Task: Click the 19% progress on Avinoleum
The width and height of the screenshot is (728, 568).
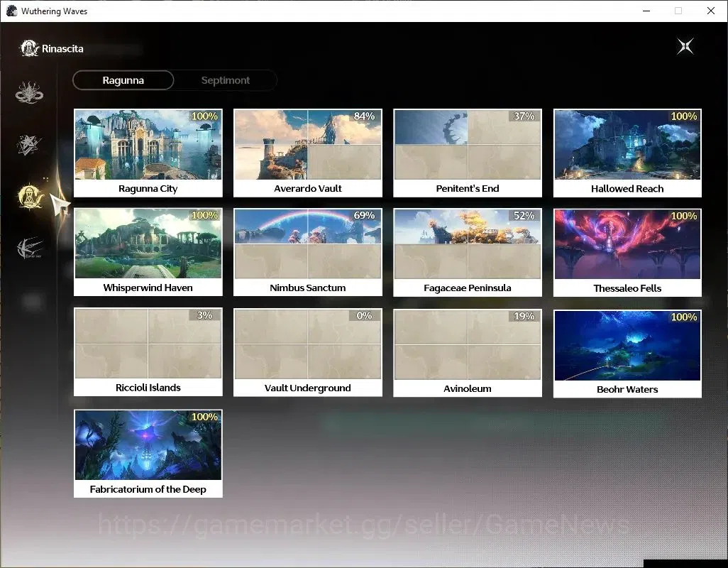Action: click(524, 316)
